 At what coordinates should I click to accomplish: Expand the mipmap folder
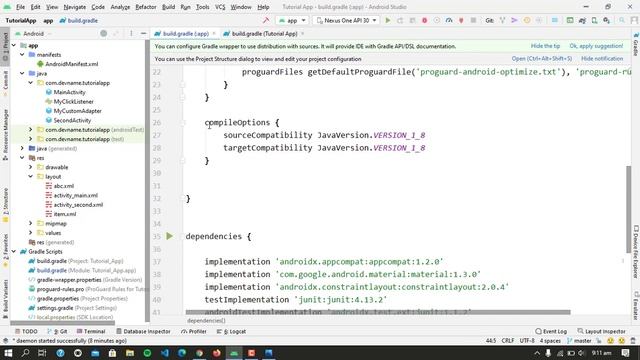coord(31,223)
